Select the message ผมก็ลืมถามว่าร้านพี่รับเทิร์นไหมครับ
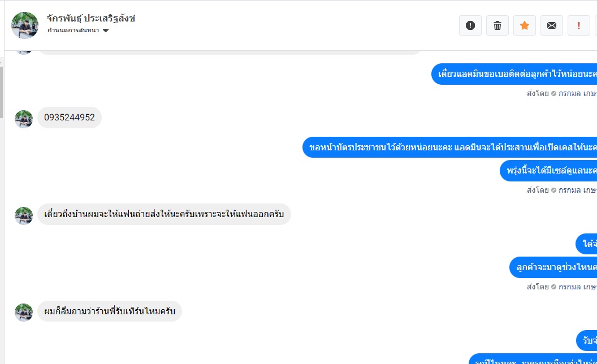 pyautogui.click(x=110, y=311)
